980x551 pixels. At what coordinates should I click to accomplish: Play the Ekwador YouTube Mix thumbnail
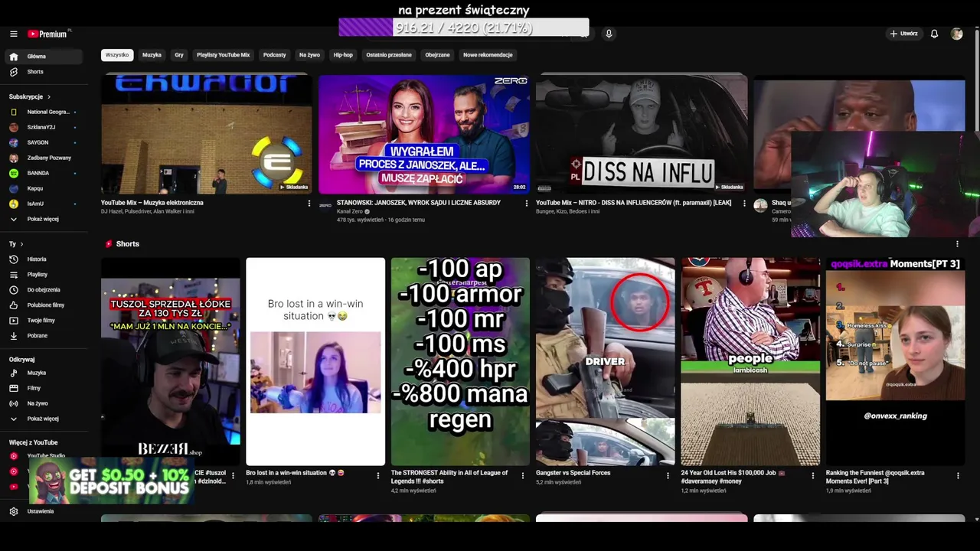click(206, 134)
